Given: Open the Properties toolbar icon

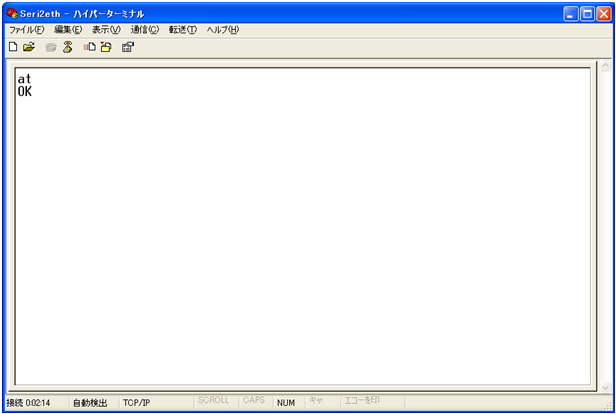Looking at the screenshot, I should point(128,47).
